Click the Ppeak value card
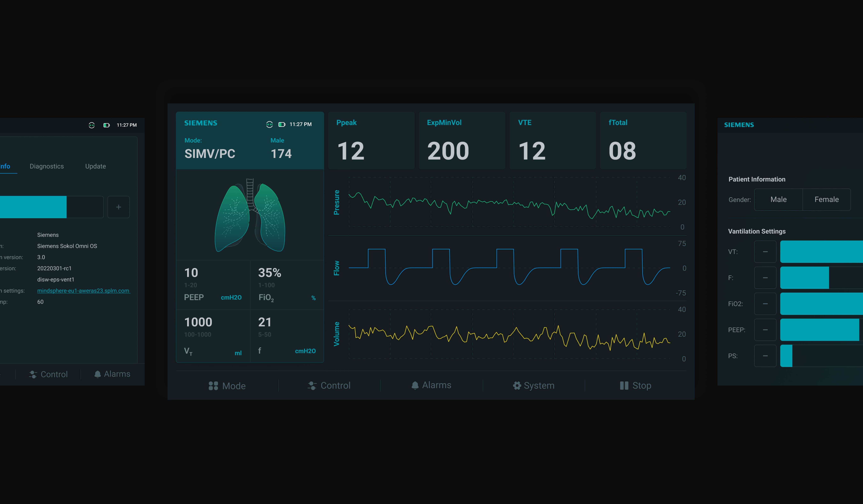Screen dimensions: 863x504 click(x=371, y=140)
